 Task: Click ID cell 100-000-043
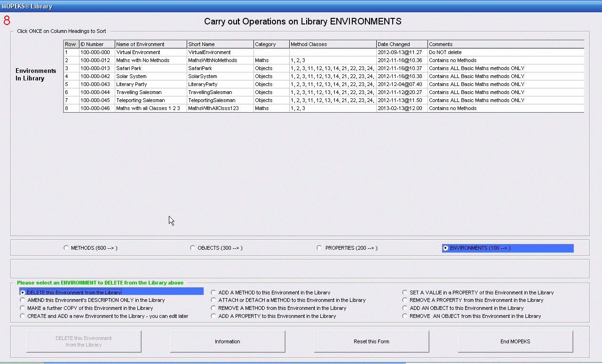click(97, 84)
